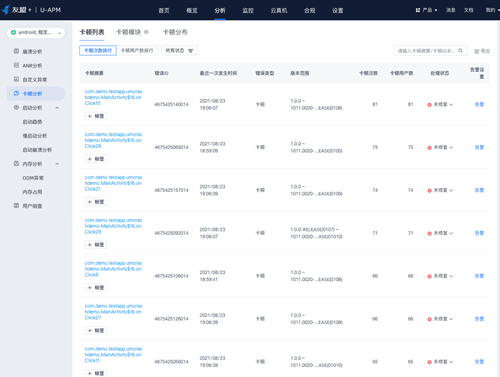Open 文档 in the header
The height and width of the screenshot is (377, 500).
coord(468,10)
